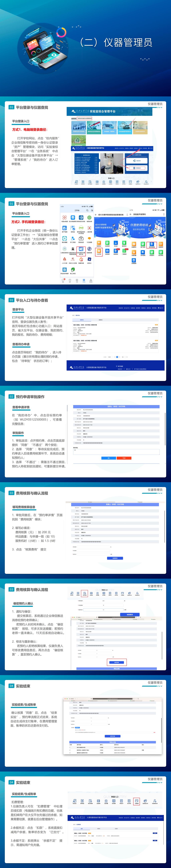Screen dimensions: 171x868
Task: Open the 实验室安全学习考试系统 card
Action: 79,128
